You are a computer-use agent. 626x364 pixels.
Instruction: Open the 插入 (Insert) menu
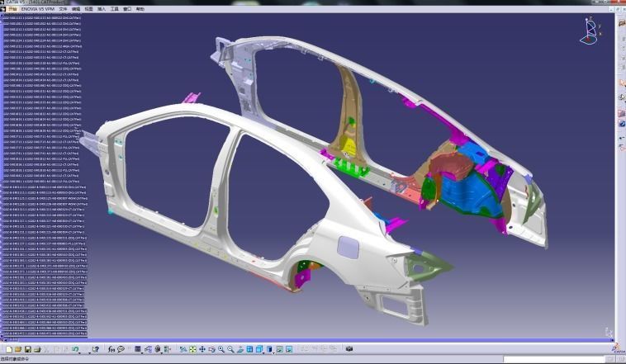pyautogui.click(x=102, y=9)
